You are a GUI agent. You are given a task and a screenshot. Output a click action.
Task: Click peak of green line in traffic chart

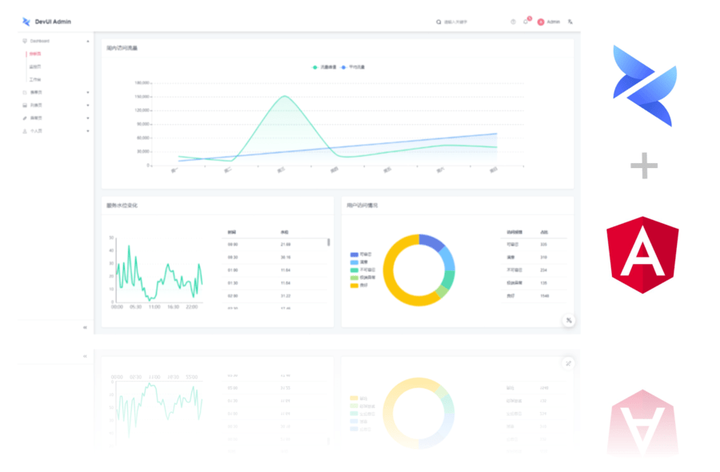point(285,96)
